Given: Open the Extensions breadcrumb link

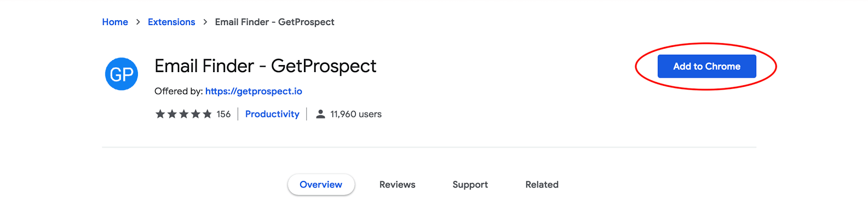Looking at the screenshot, I should (171, 22).
